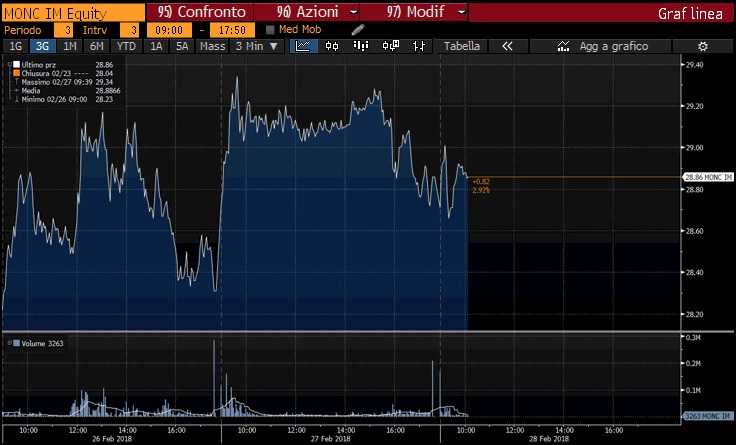
Task: Click the 28.20 price axis label
Action: click(x=695, y=314)
